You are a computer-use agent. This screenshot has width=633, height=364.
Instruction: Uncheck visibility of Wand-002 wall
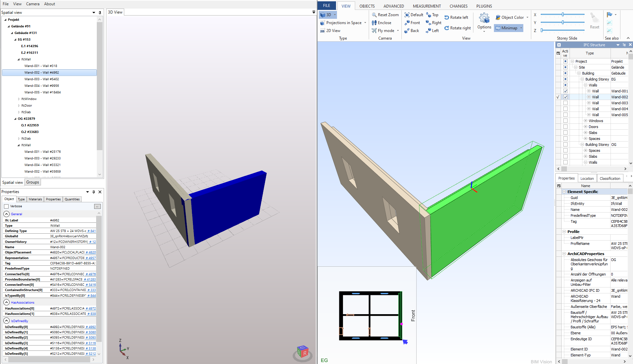565,97
